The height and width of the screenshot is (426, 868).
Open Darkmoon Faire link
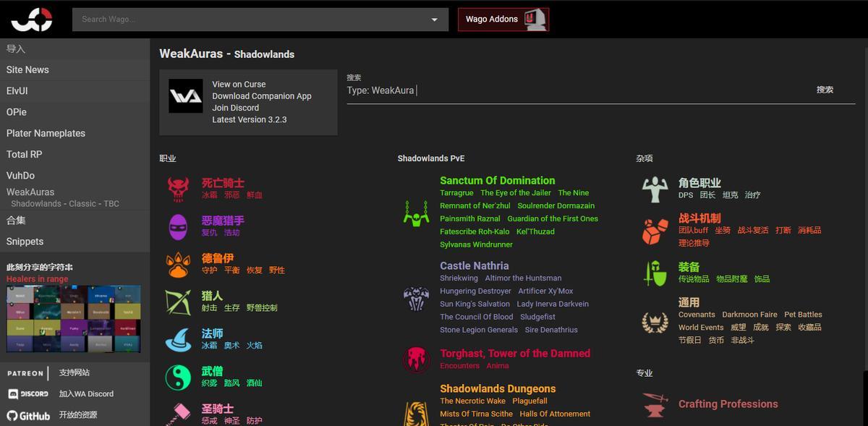tap(749, 315)
